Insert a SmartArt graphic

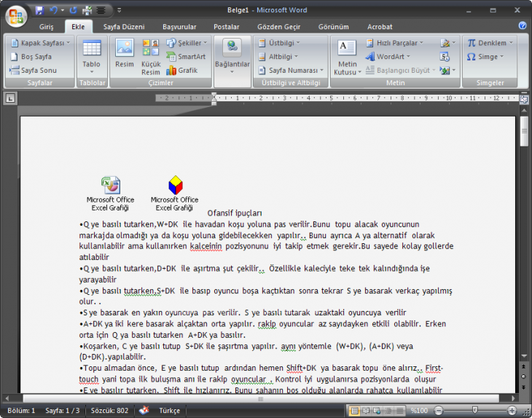point(186,56)
